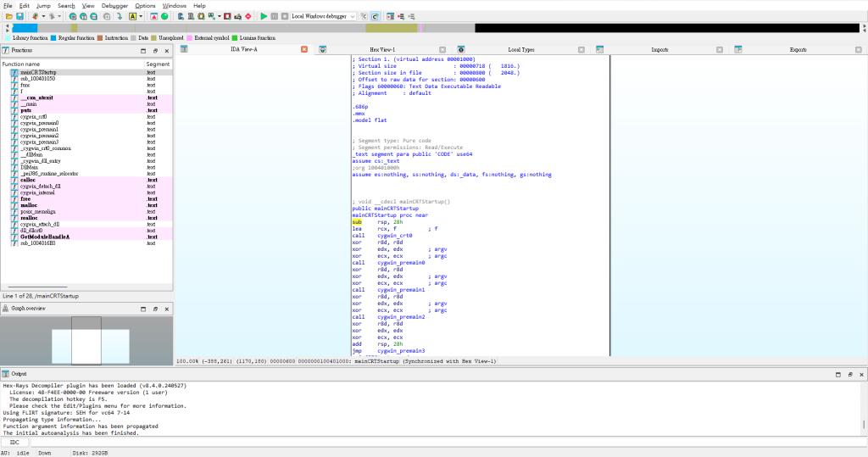Click the Stop process square button
Screen dimensions: 868x457
click(x=285, y=17)
